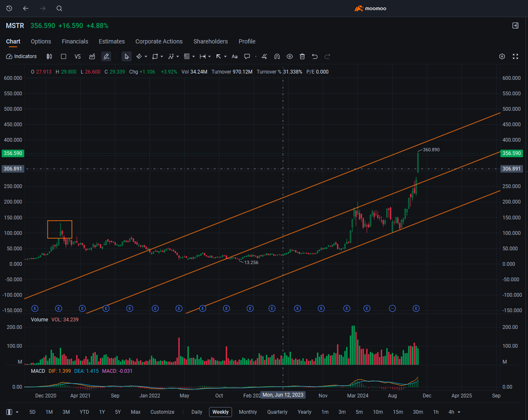Open the history clock icon
528x420 pixels.
[9, 8]
